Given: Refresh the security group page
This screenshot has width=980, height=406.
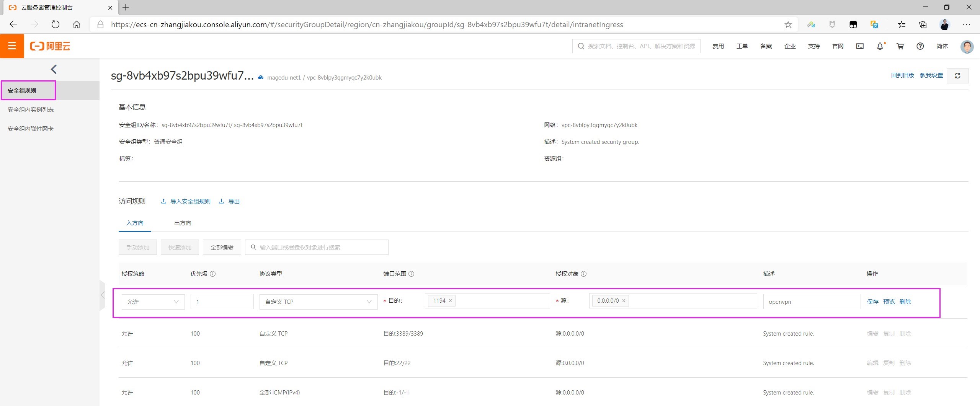Looking at the screenshot, I should click(x=957, y=75).
